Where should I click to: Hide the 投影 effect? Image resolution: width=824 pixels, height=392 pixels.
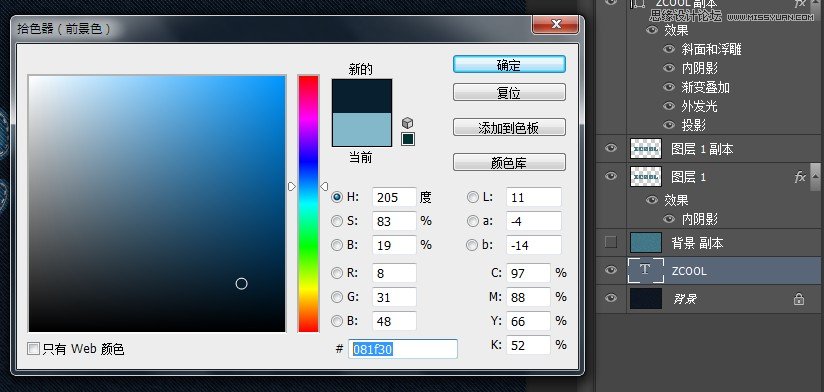coord(668,125)
